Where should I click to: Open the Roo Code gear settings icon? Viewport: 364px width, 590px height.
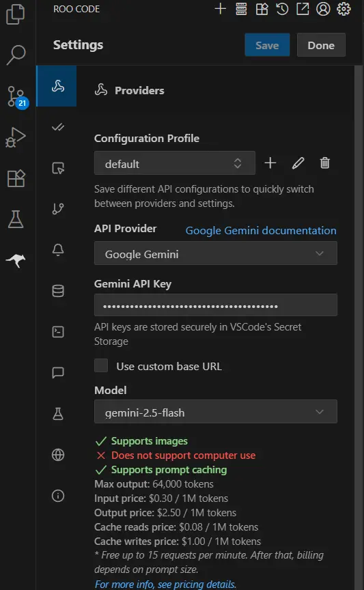344,9
